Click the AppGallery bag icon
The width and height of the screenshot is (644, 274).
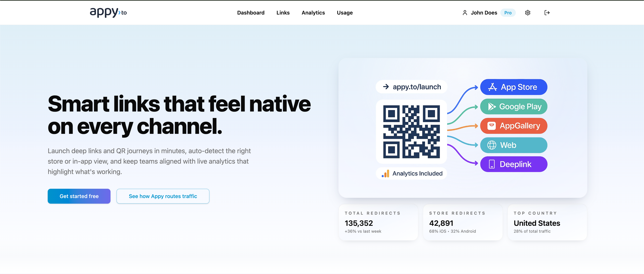[491, 126]
